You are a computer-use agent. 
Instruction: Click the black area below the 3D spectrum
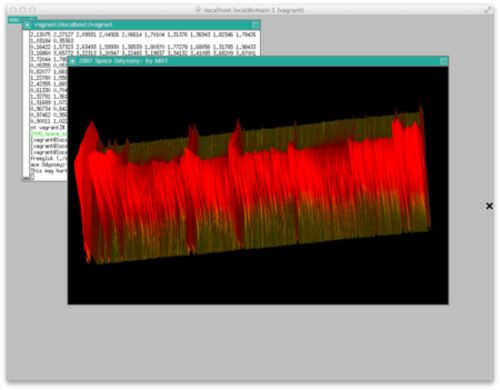click(x=258, y=283)
